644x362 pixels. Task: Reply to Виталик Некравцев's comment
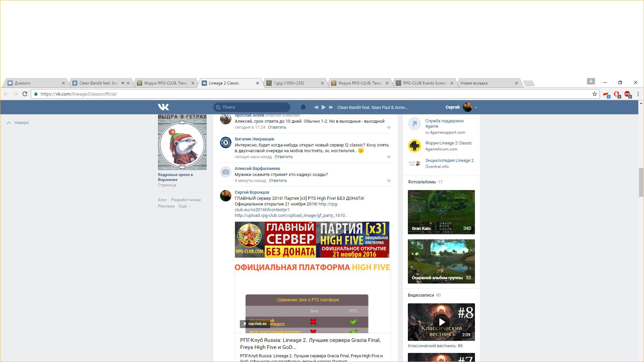[283, 157]
